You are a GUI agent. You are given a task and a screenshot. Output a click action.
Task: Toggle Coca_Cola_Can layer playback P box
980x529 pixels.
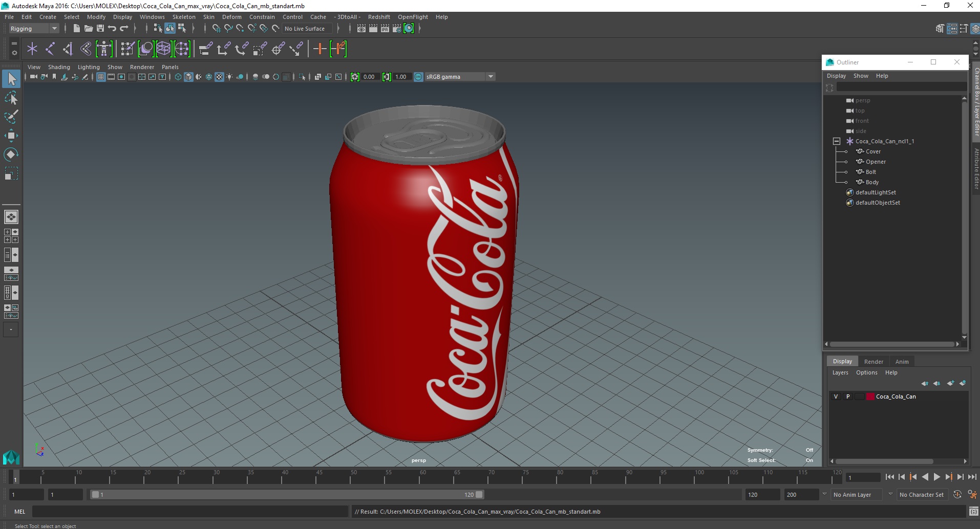(x=848, y=396)
